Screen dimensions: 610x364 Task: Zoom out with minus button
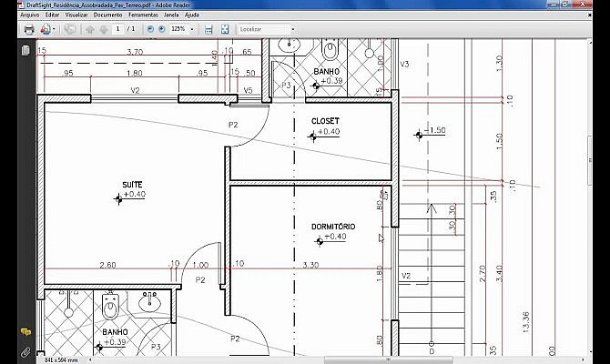coord(150,29)
